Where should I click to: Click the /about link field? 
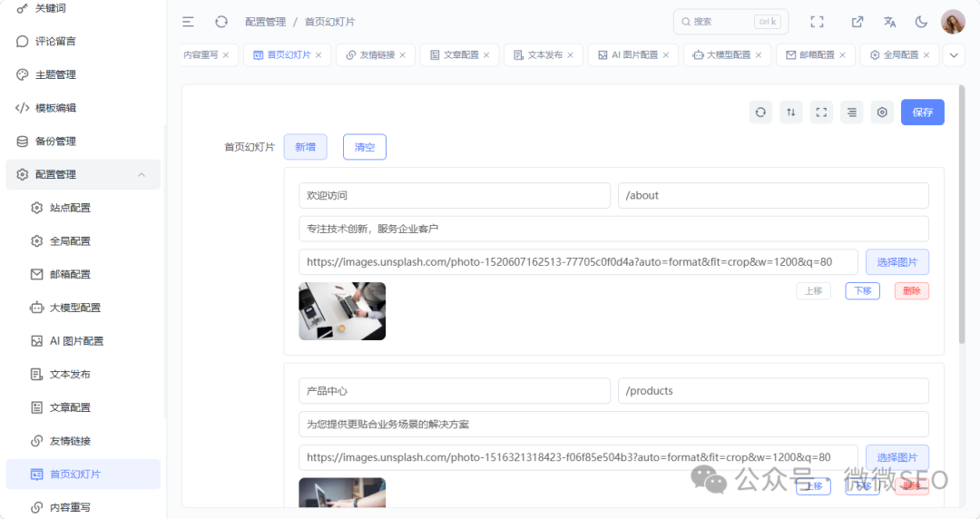(773, 196)
